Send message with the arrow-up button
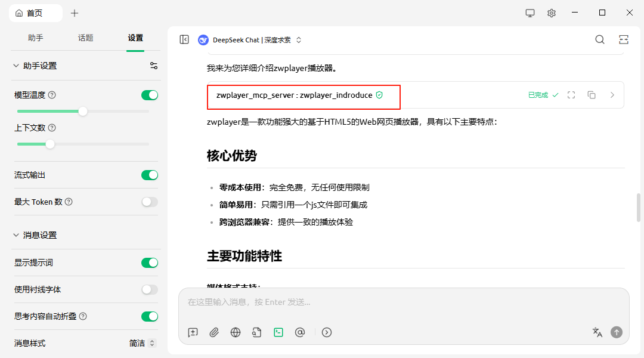The image size is (644, 358). click(x=617, y=332)
